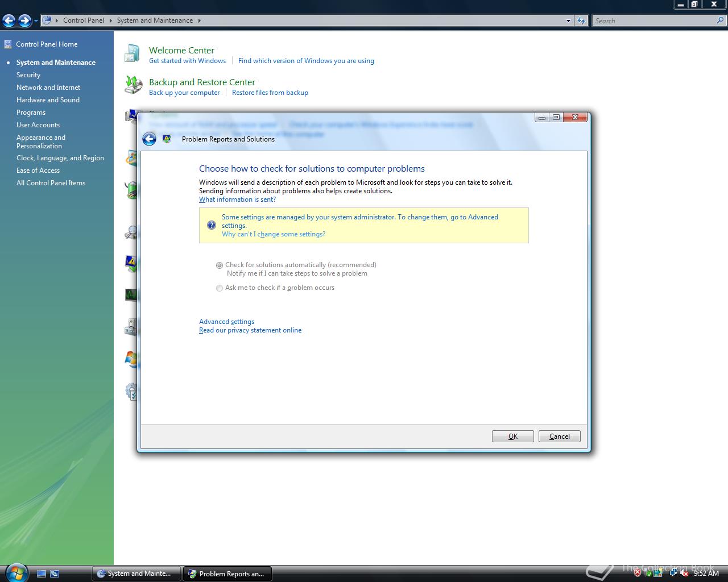Click the Welcome Center icon
The height and width of the screenshot is (582, 728).
tap(133, 53)
